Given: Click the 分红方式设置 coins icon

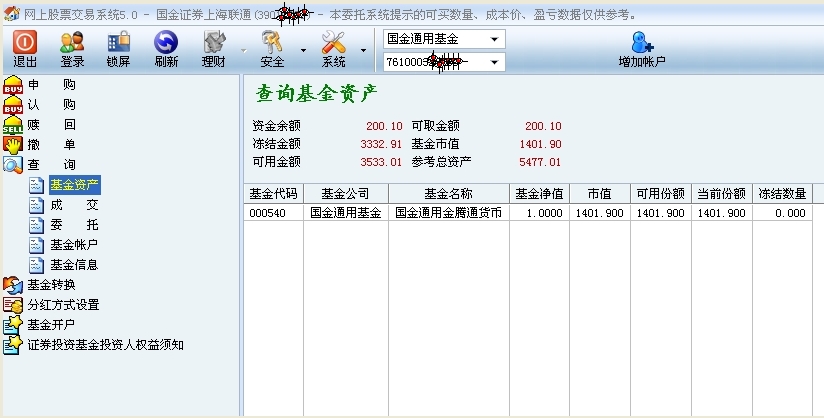Looking at the screenshot, I should tap(13, 305).
